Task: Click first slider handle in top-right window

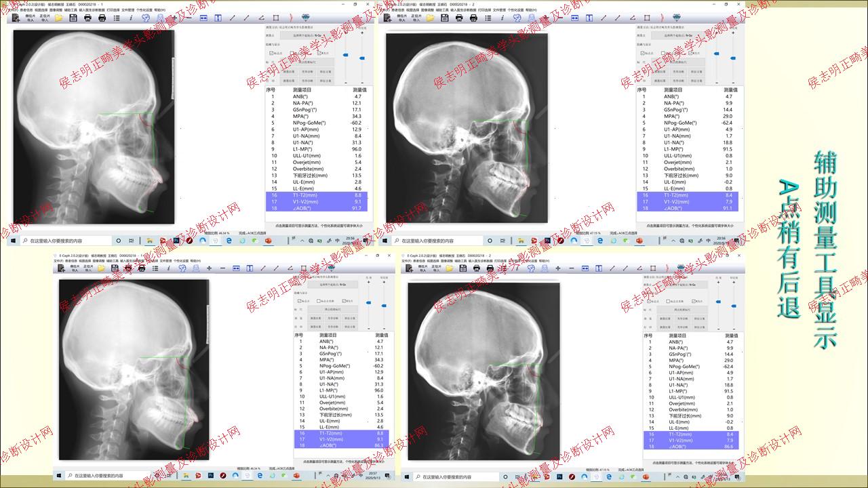Action: [x=717, y=54]
